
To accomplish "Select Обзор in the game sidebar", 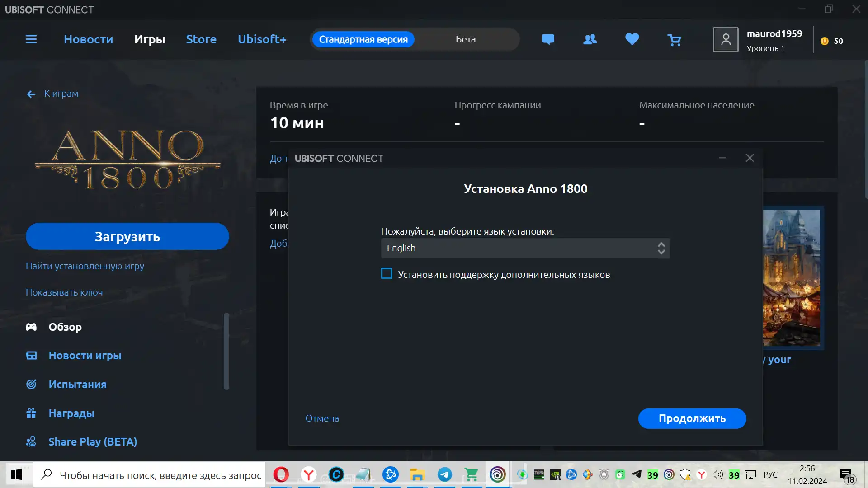I will [65, 327].
